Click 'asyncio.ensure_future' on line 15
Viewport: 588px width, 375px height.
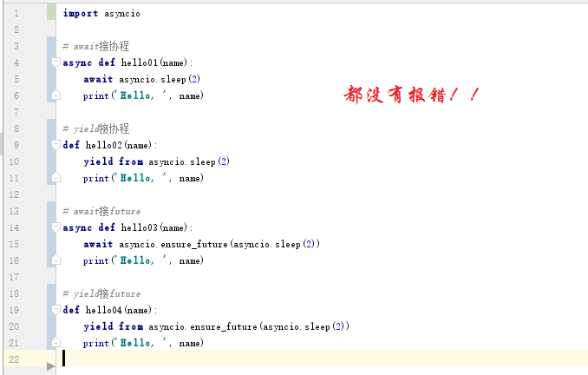pyautogui.click(x=173, y=245)
